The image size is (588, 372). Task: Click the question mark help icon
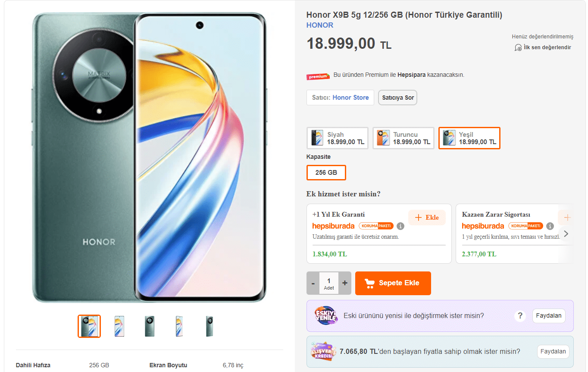(520, 316)
